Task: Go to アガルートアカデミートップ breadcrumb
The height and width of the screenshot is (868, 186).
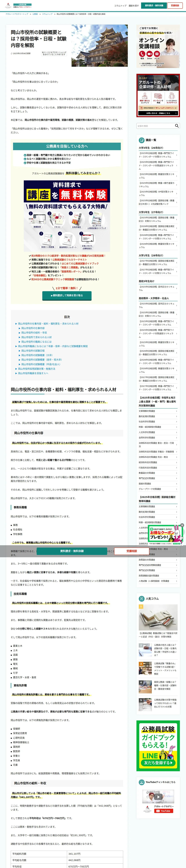Action: (17, 14)
